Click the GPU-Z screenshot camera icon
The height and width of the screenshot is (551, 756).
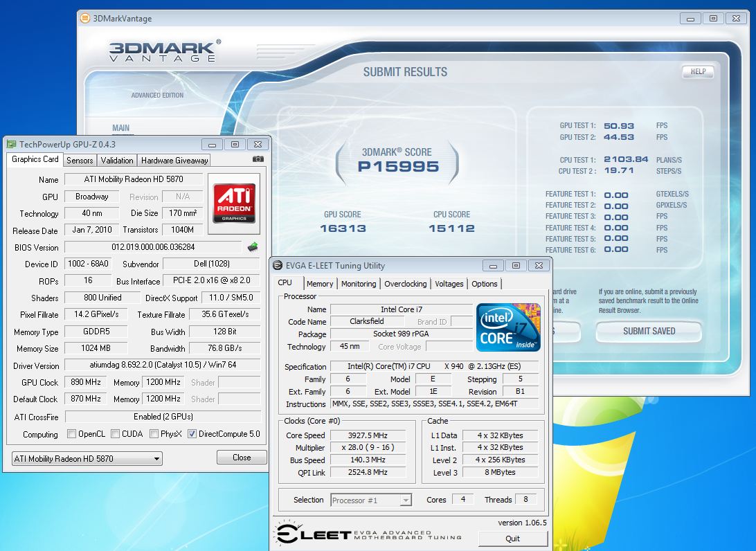(x=258, y=159)
